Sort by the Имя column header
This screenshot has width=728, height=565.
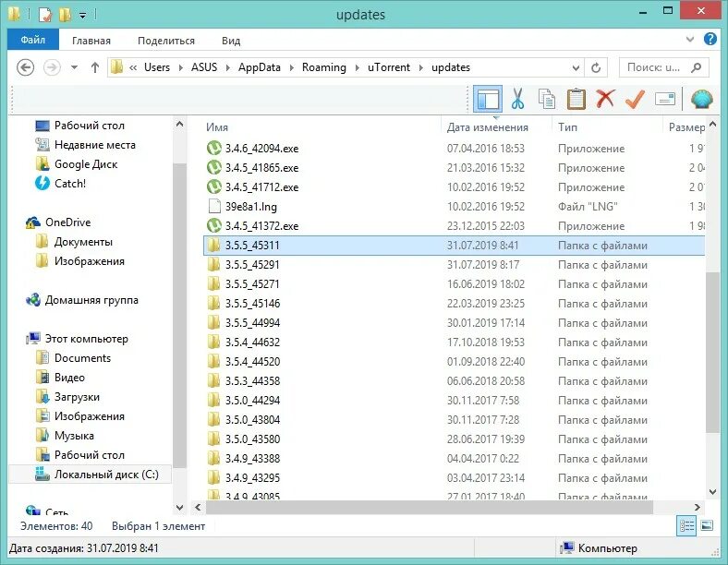click(217, 127)
